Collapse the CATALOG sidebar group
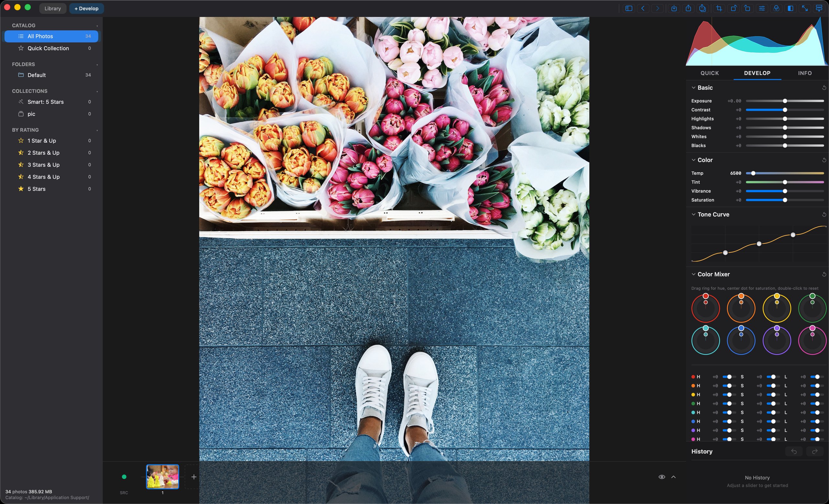The image size is (829, 504). pyautogui.click(x=97, y=26)
